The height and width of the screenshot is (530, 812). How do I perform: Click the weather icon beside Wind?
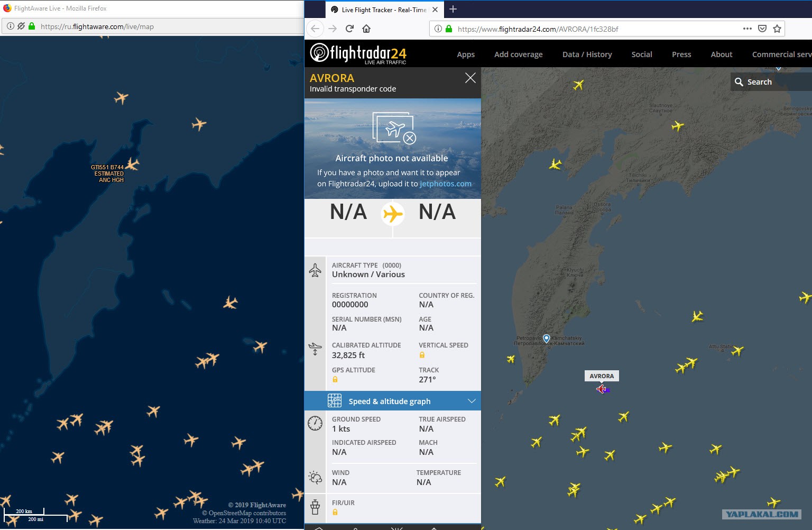coord(315,478)
